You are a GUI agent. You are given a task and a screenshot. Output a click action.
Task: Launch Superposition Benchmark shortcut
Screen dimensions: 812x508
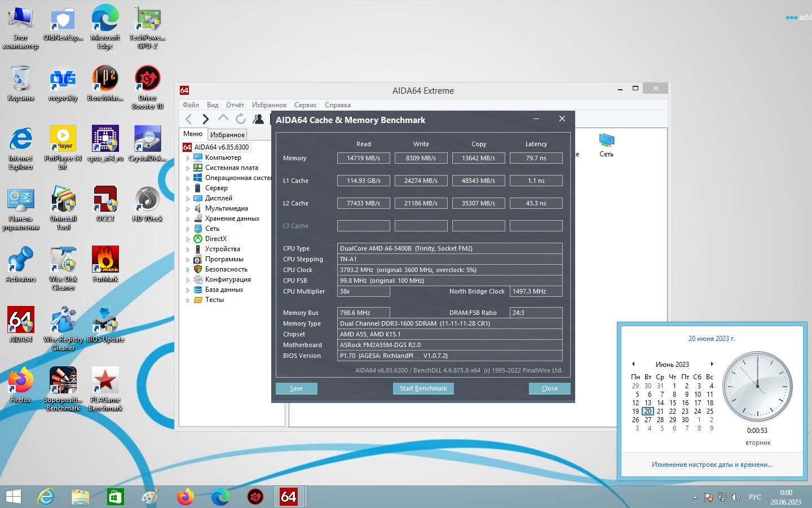pos(63,390)
